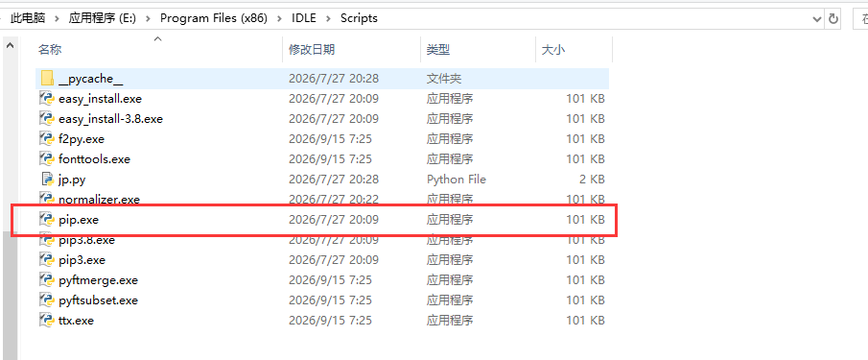The image size is (868, 360).
Task: Click the easy_install.exe file icon
Action: pyautogui.click(x=46, y=99)
